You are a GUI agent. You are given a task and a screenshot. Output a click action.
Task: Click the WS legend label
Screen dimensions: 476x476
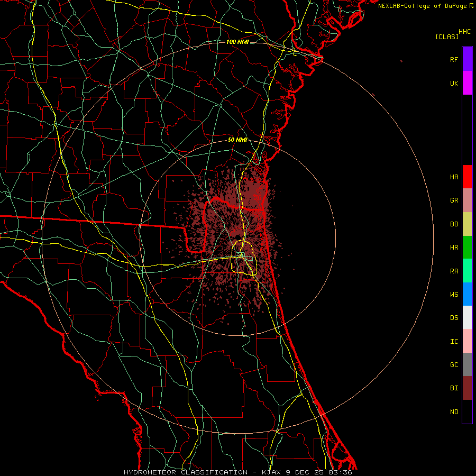[454, 295]
